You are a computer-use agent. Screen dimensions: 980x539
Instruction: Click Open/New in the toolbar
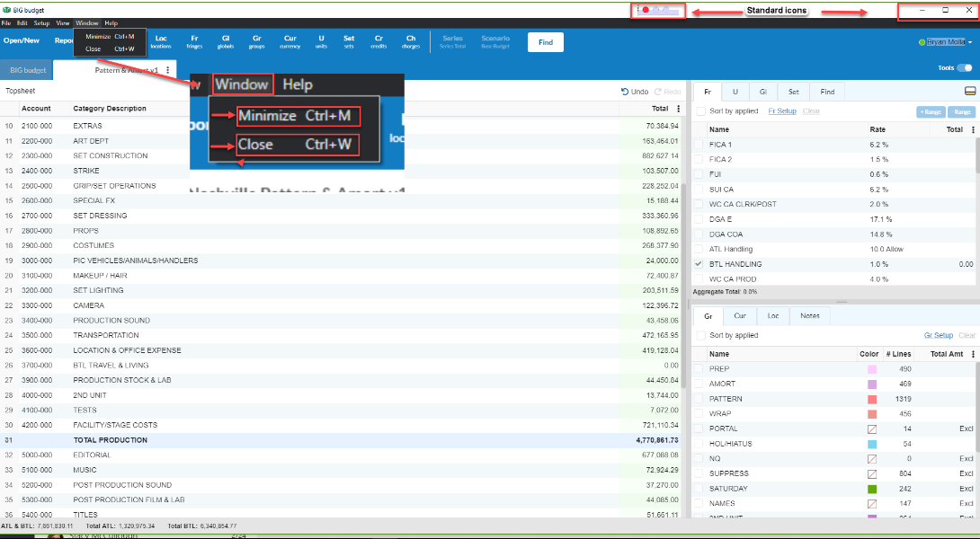(x=22, y=40)
